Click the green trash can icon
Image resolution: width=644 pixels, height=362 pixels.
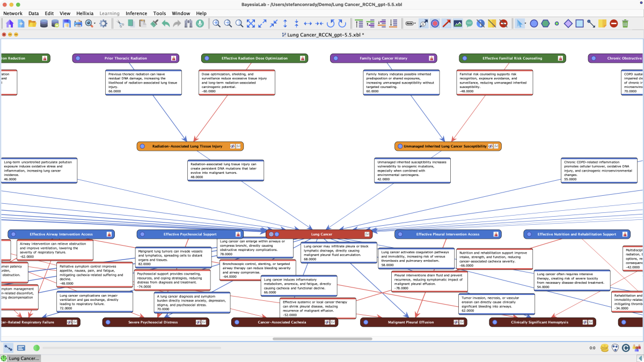(625, 24)
